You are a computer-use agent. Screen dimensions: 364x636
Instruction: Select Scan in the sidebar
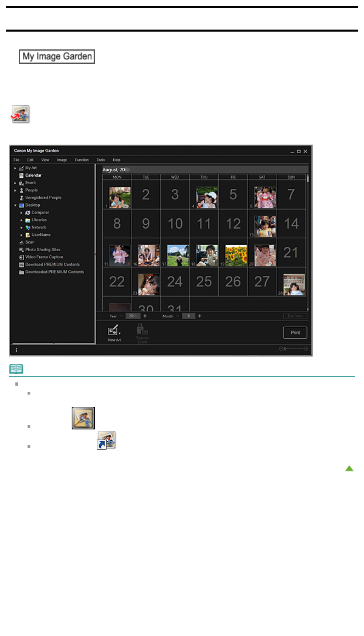30,242
